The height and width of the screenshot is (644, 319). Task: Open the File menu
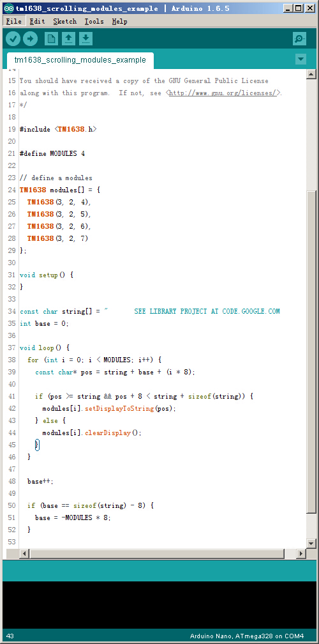coord(14,21)
